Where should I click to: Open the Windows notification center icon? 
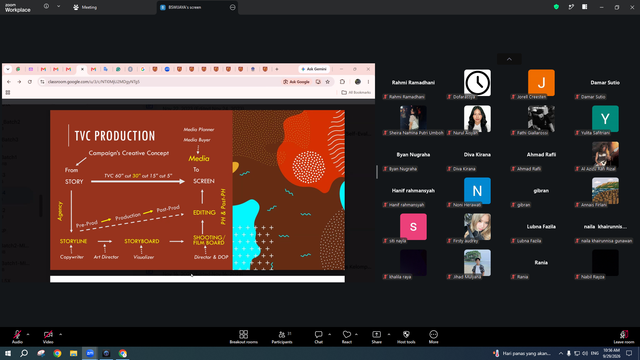629,353
